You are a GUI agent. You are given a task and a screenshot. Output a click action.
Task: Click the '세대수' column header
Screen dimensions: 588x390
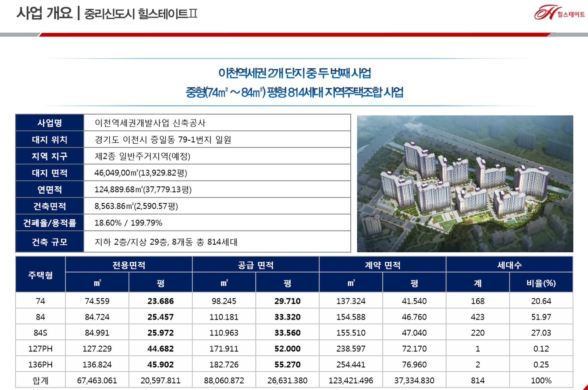[510, 265]
